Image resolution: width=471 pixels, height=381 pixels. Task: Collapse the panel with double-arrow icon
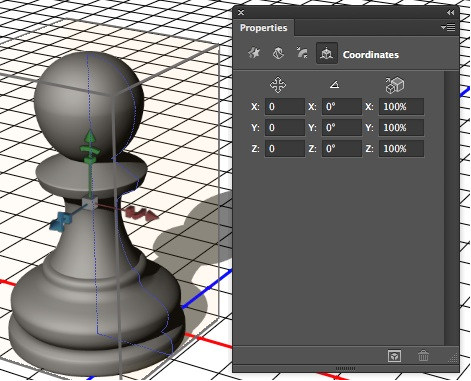450,13
